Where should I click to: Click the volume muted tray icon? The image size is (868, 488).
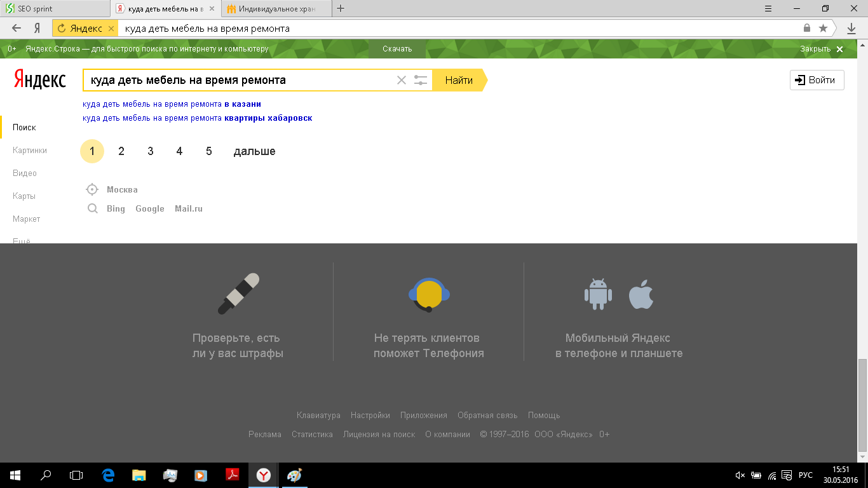[x=740, y=475]
